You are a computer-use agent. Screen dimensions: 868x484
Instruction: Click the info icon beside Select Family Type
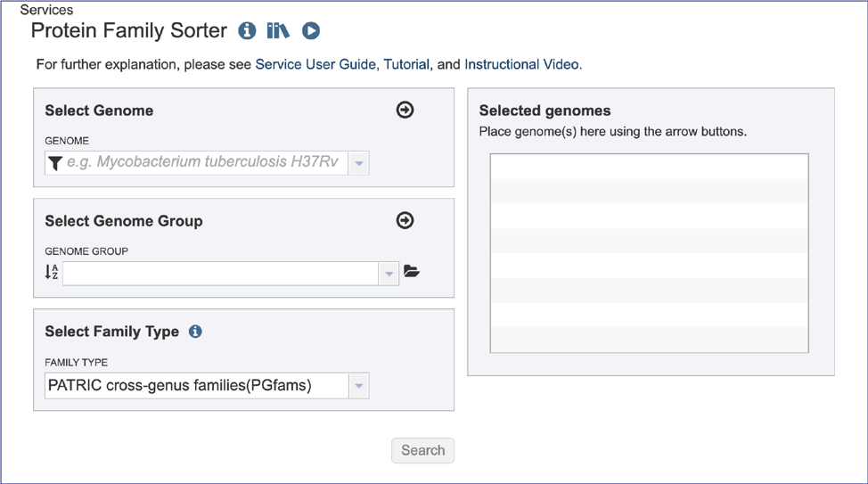pyautogui.click(x=195, y=332)
